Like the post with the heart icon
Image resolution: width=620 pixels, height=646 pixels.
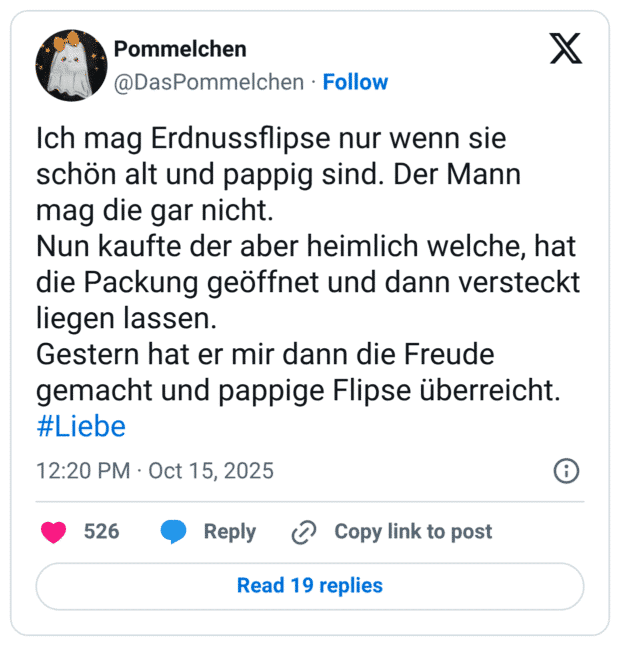click(x=54, y=532)
